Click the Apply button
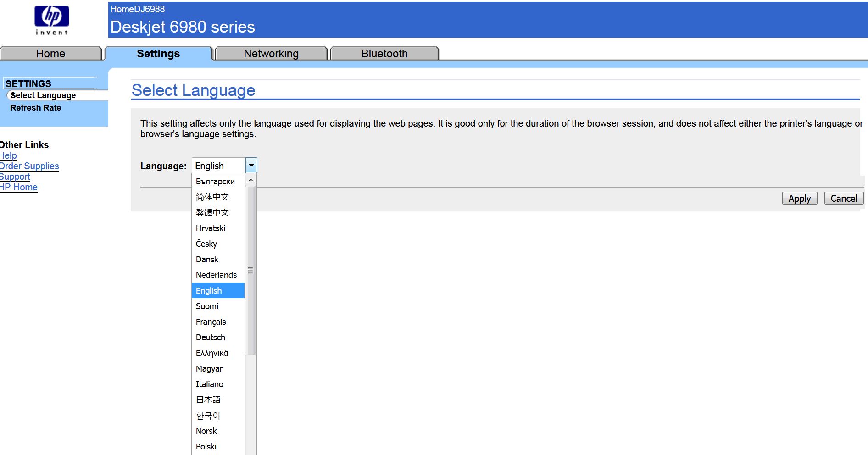 tap(800, 198)
